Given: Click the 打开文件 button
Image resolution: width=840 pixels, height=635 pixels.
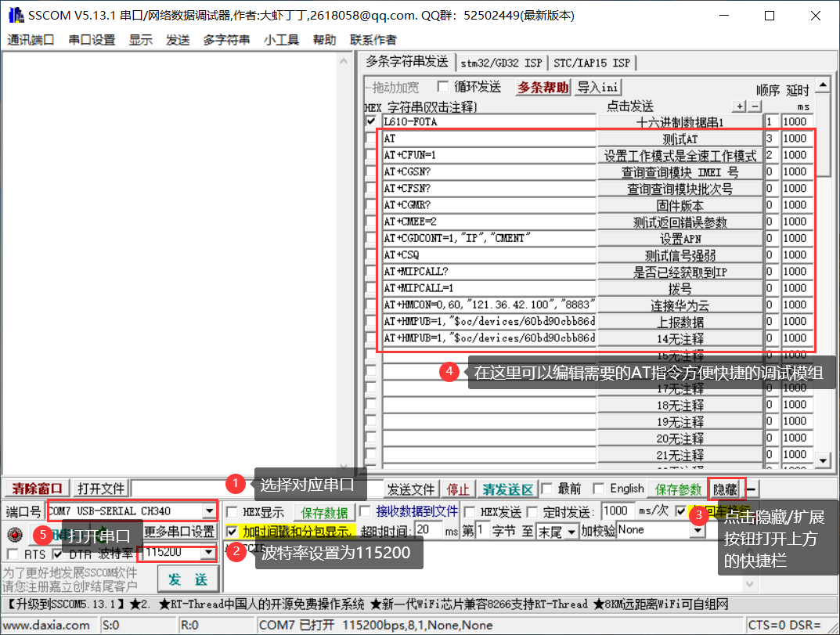Looking at the screenshot, I should pos(101,488).
